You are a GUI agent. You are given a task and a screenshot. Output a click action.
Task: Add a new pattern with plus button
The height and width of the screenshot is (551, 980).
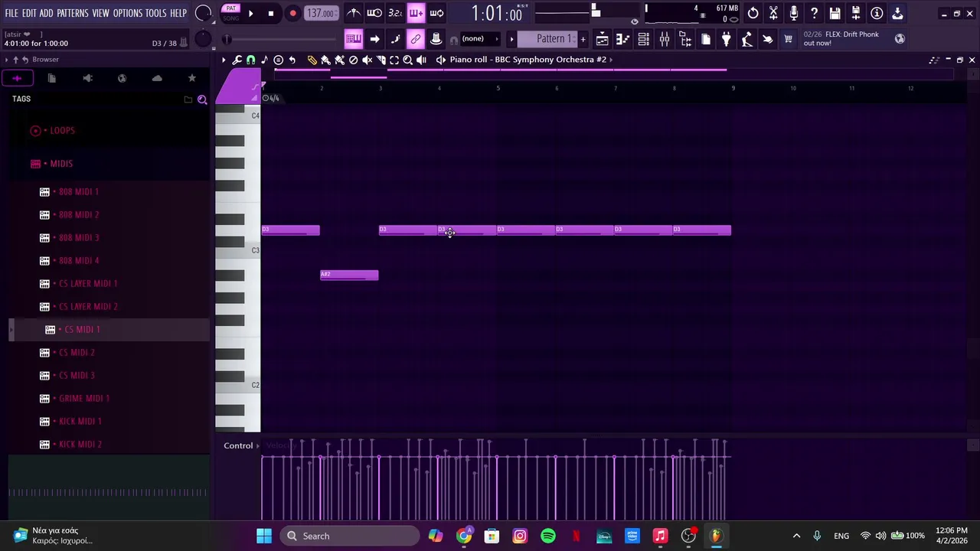[583, 39]
